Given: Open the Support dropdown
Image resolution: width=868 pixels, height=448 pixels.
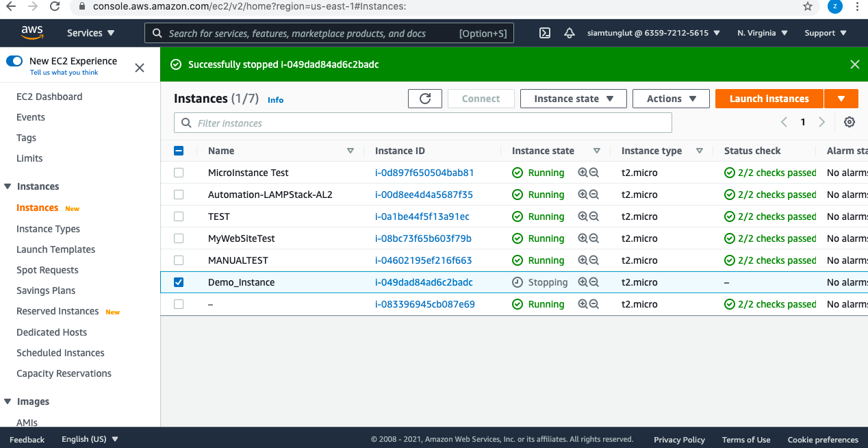Looking at the screenshot, I should [826, 33].
